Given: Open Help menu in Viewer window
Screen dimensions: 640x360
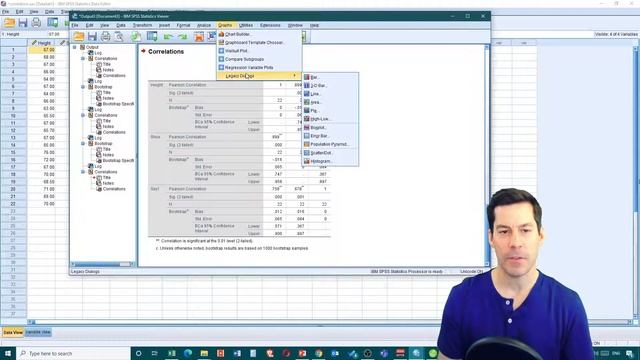Looking at the screenshot, I should (314, 25).
